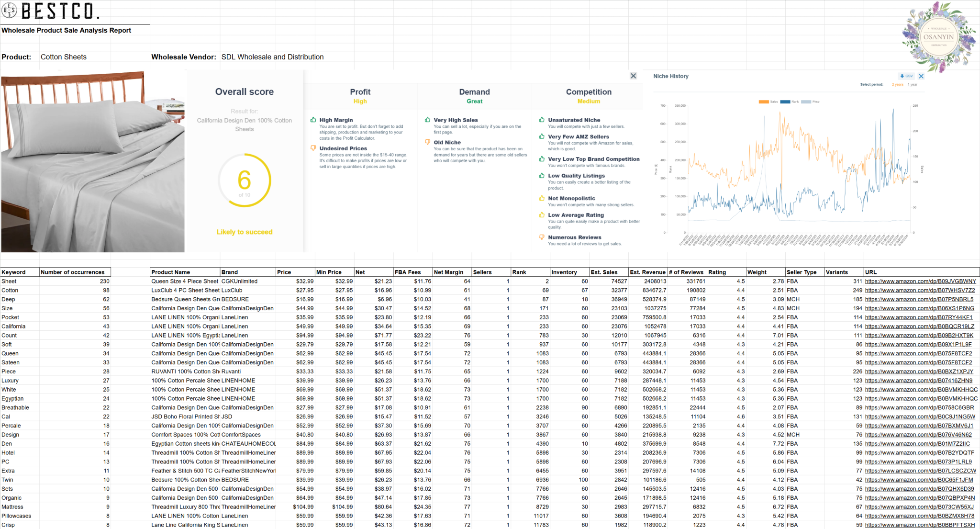This screenshot has height=529, width=980.
Task: Download the Niche History CSV file
Action: tap(907, 76)
